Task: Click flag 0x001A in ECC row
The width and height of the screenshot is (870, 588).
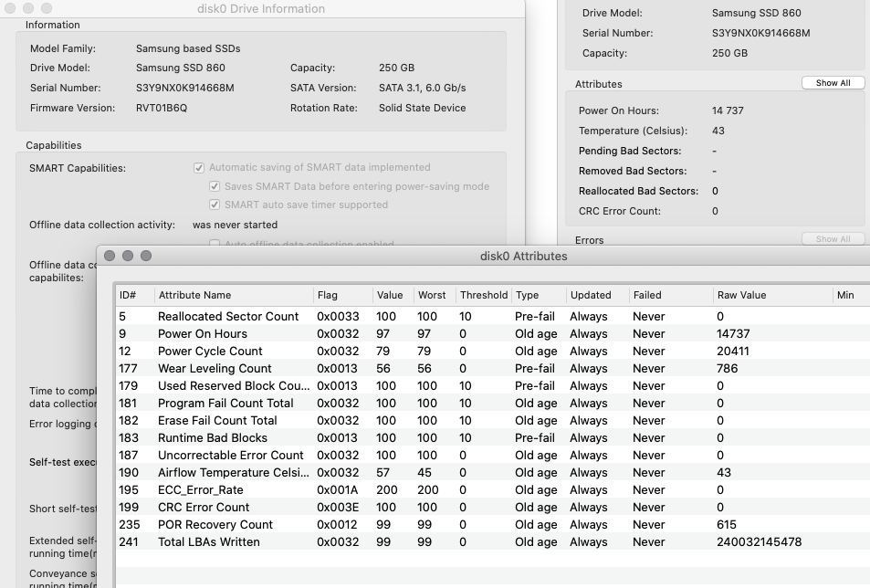Action: 338,489
